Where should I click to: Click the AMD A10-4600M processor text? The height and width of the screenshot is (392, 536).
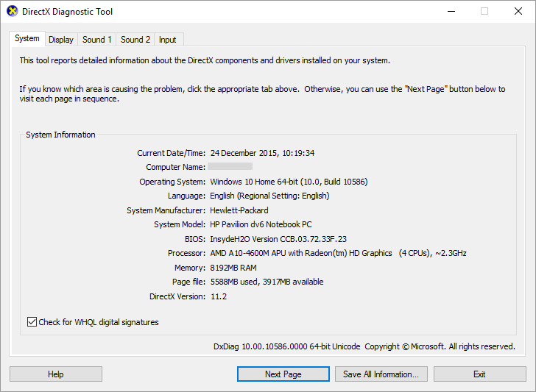point(338,253)
